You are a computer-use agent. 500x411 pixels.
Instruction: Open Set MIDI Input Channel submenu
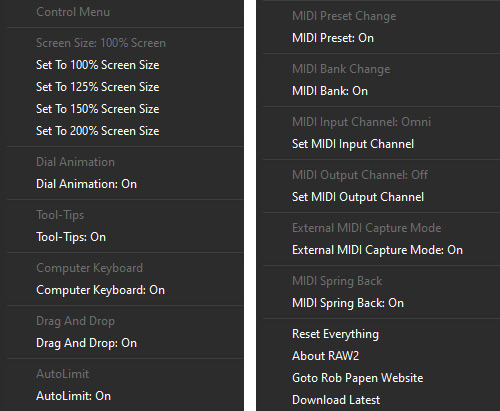[381, 144]
